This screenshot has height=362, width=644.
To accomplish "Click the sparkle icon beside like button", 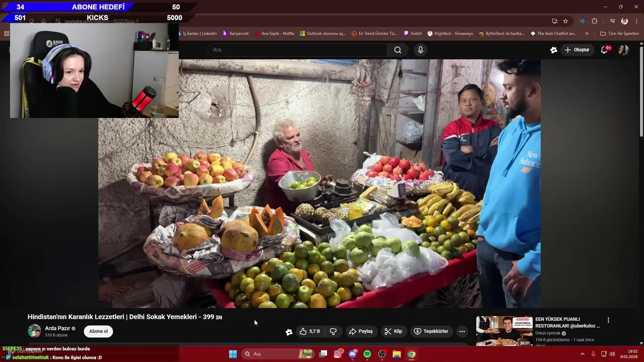I will pos(289,331).
